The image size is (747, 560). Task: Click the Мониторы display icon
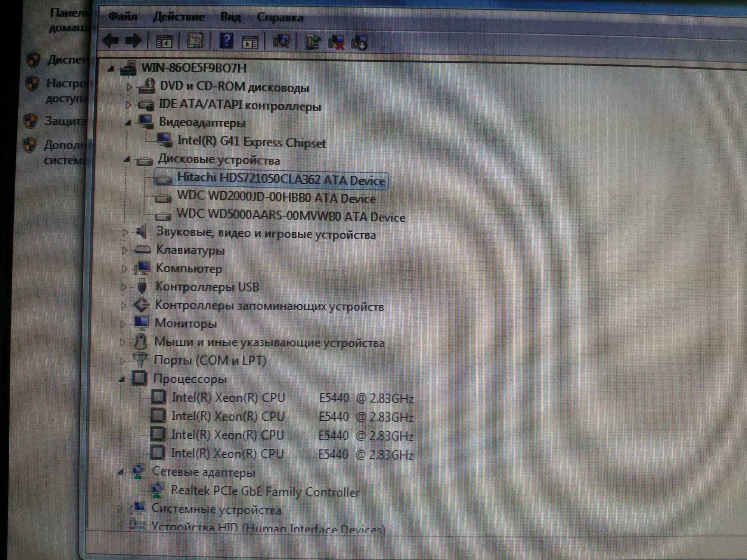(141, 323)
